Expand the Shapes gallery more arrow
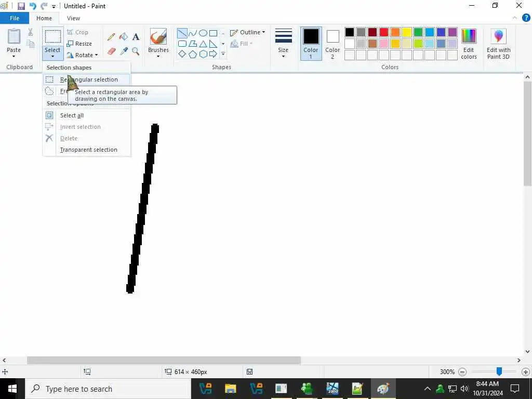 223,54
